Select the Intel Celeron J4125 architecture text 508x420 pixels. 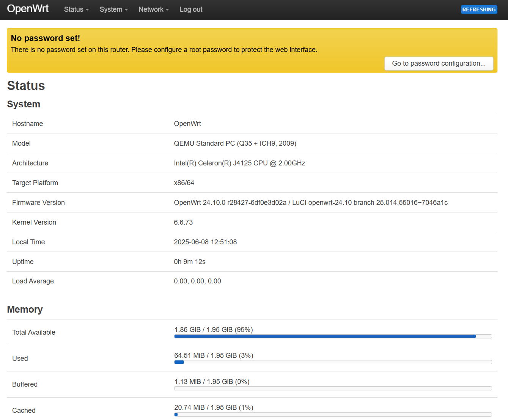[x=239, y=163]
